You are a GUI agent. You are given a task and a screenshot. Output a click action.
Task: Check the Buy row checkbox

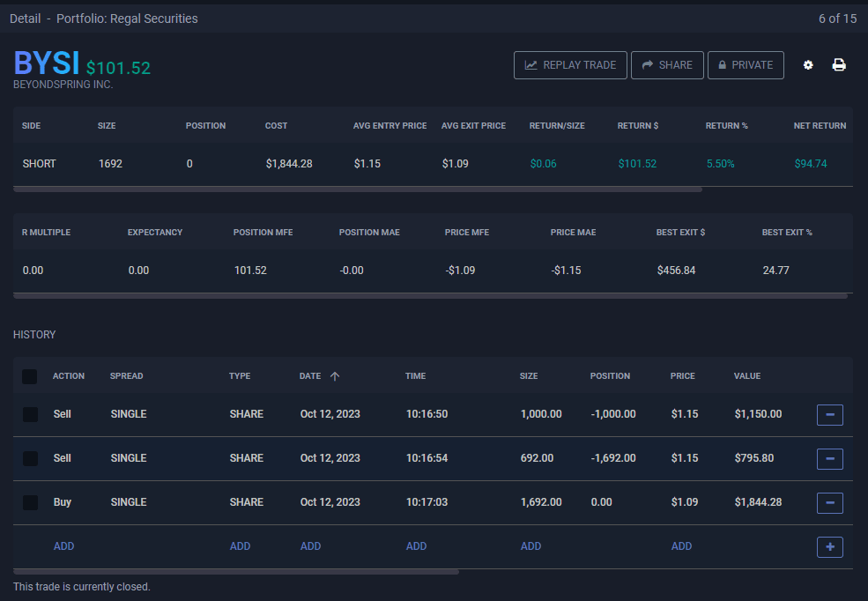pyautogui.click(x=30, y=502)
